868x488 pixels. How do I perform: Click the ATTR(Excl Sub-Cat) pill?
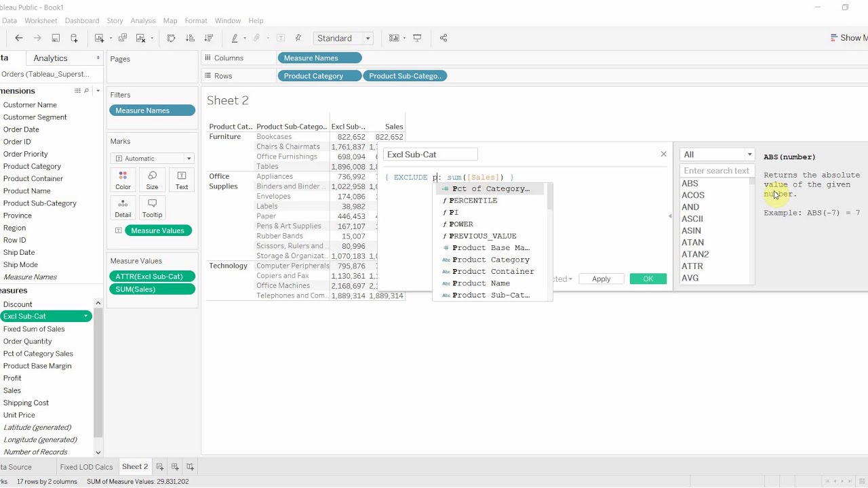[x=152, y=277]
